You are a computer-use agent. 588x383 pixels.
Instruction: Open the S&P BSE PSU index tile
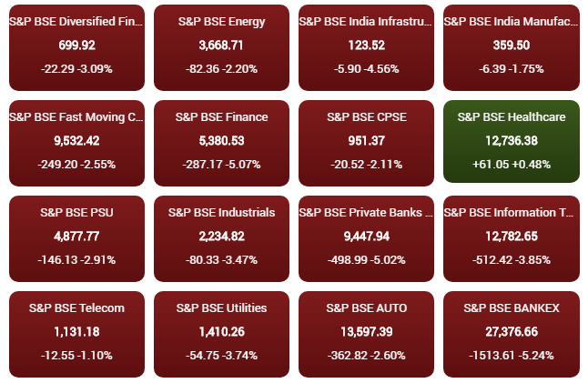(76, 237)
